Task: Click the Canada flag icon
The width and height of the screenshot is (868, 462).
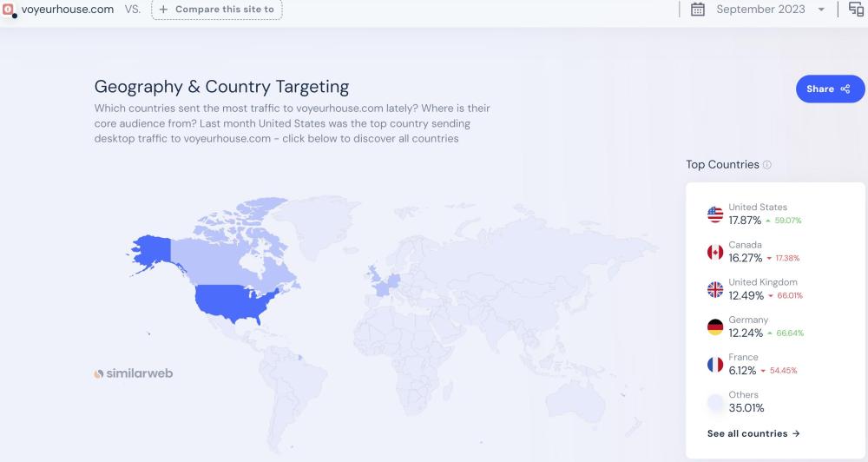Action: pyautogui.click(x=715, y=252)
